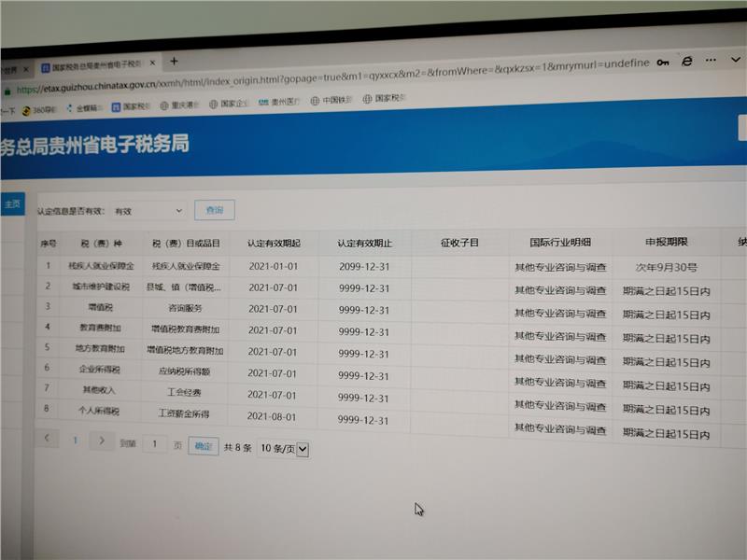
Task: Click the new tab plus button
Action: (174, 62)
